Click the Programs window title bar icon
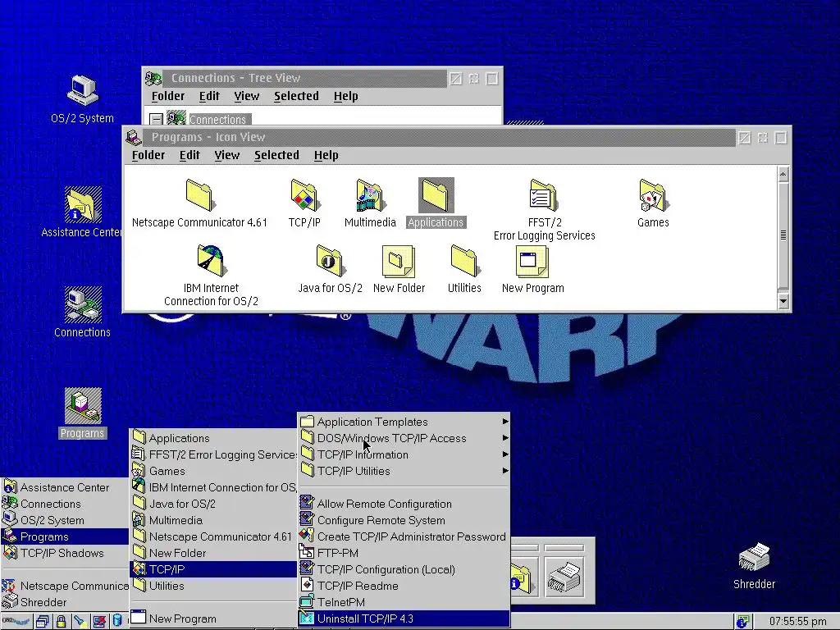Image resolution: width=840 pixels, height=630 pixels. [134, 138]
